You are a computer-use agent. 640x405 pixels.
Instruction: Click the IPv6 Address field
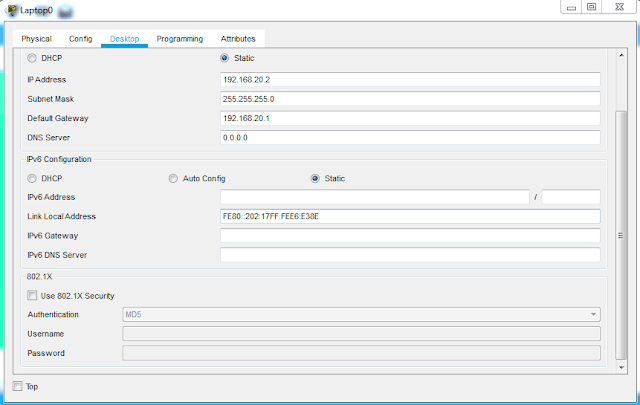tap(375, 197)
